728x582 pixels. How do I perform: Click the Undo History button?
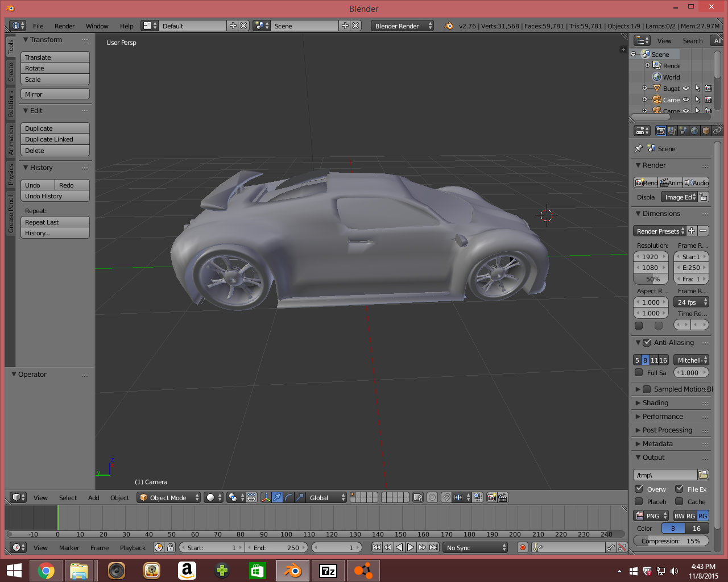click(55, 196)
